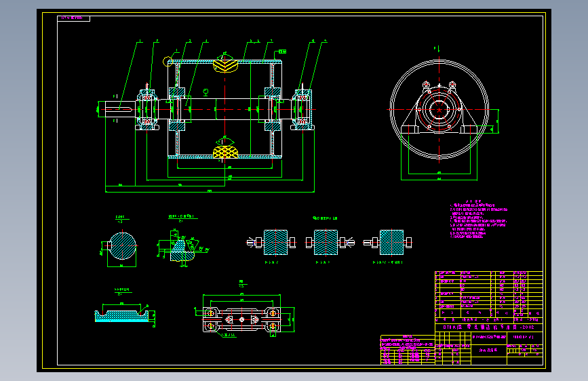This screenshot has height=381, width=588.
Task: Select the yellow herringbone hatch at drum top
Action: [x=225, y=64]
